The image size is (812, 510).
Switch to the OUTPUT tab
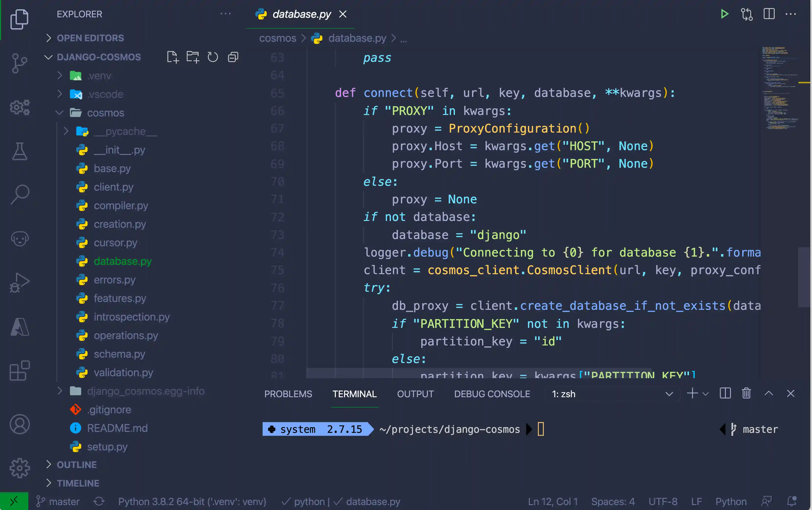point(415,394)
